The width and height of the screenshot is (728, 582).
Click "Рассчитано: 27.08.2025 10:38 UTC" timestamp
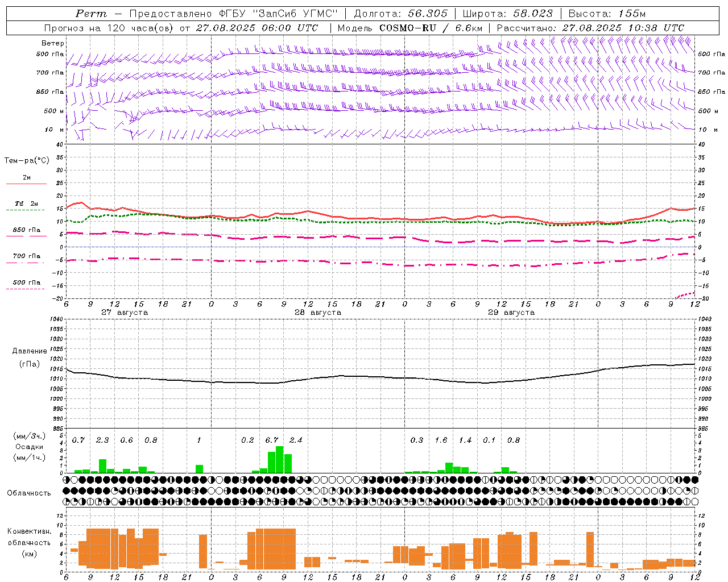(590, 28)
